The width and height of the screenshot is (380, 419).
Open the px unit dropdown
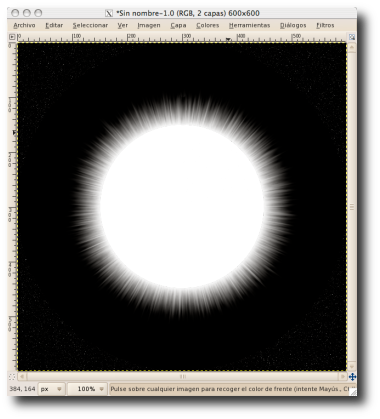pos(51,389)
